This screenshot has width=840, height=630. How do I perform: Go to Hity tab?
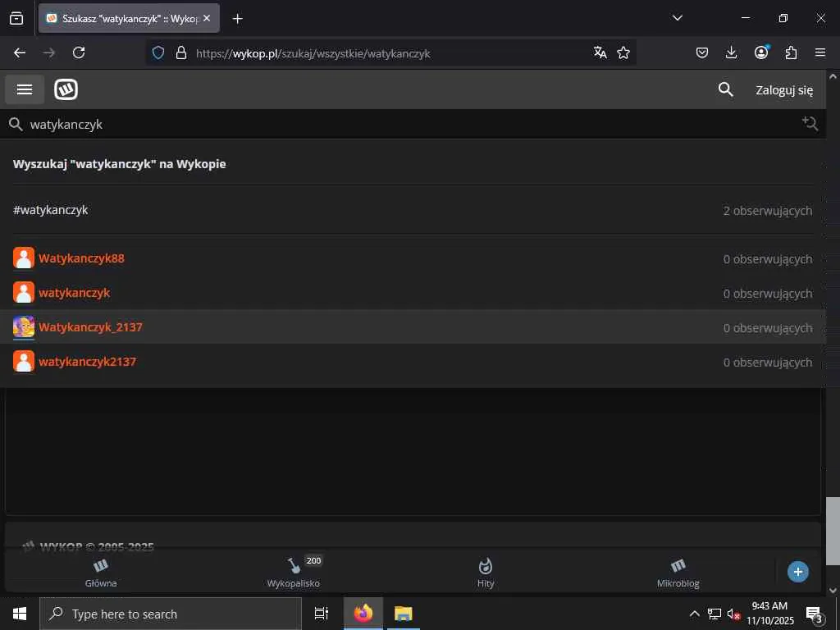(486, 573)
